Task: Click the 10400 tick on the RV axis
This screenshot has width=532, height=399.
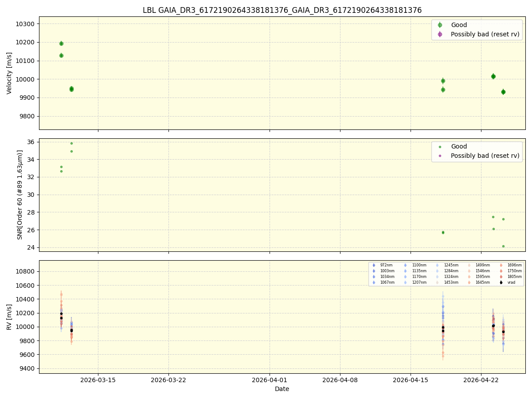Action: coord(26,299)
